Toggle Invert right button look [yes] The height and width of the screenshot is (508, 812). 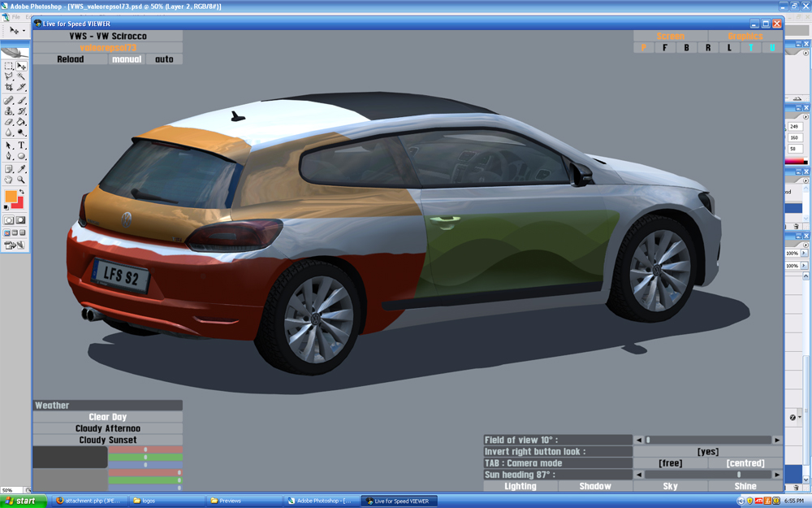click(x=708, y=451)
